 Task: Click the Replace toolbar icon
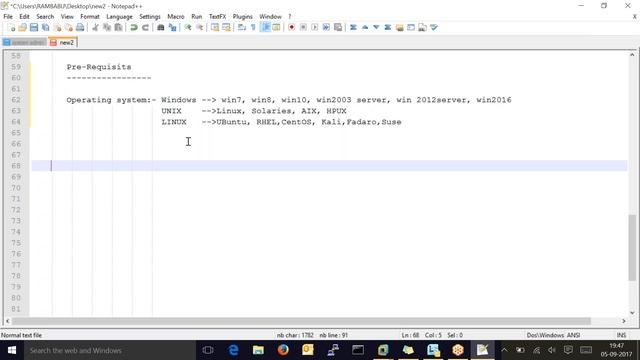(x=172, y=27)
